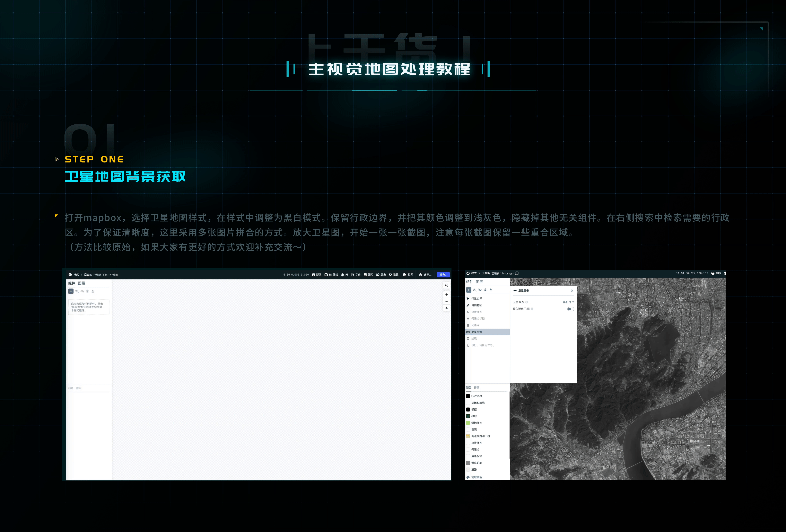Close the 卫星图像 settings panel
This screenshot has height=532, width=786.
pos(572,291)
